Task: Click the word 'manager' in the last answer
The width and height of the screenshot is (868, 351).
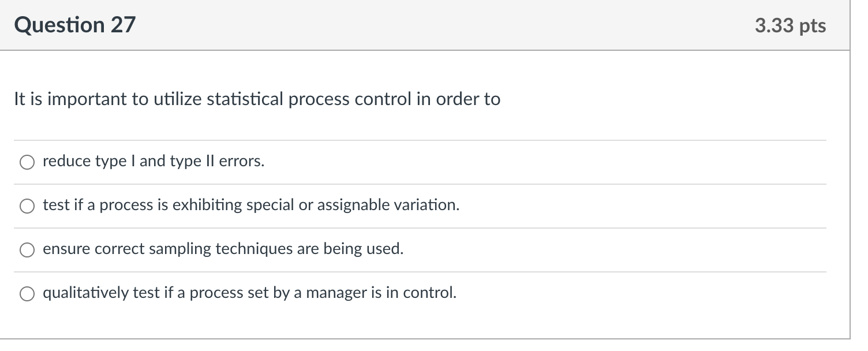Action: (x=331, y=293)
